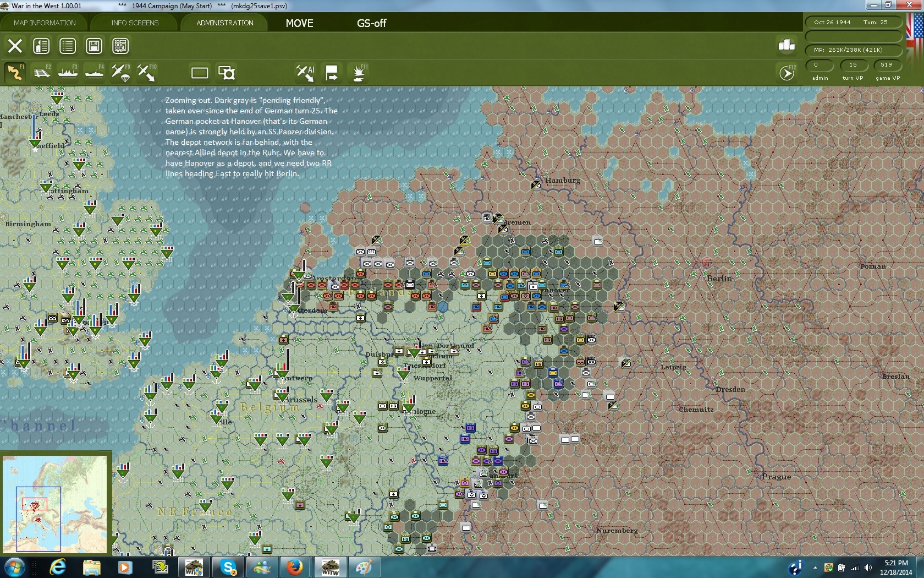End turn with the F12 arrow button
Screen dimensions: 924x578
[x=787, y=73]
